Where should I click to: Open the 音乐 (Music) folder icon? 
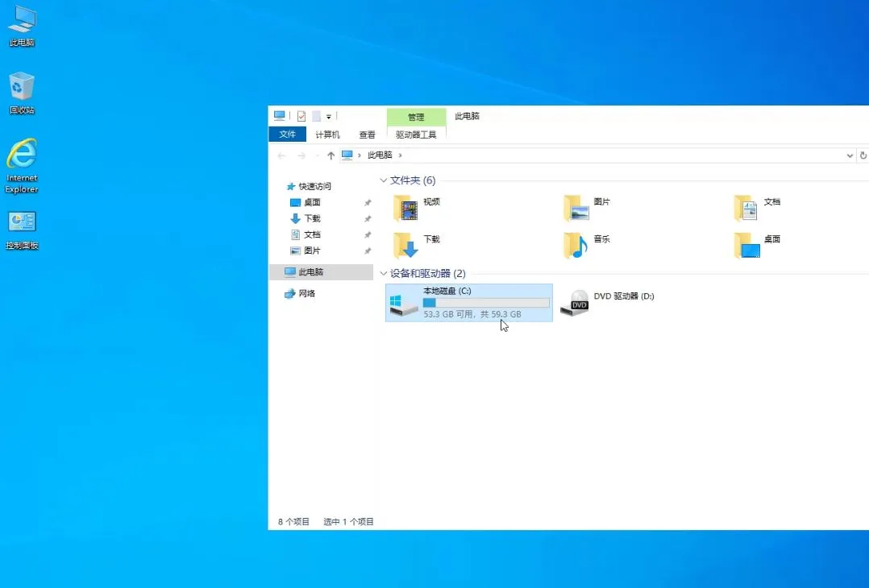[576, 245]
